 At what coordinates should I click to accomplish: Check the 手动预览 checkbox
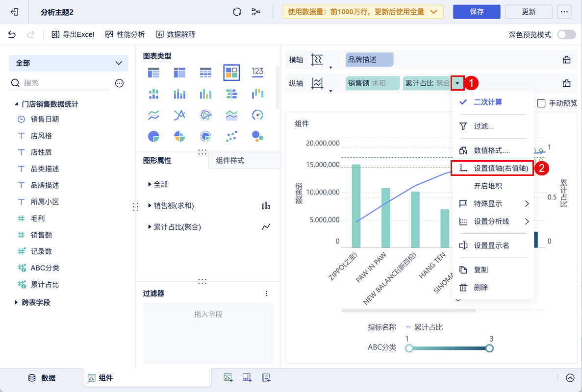541,103
